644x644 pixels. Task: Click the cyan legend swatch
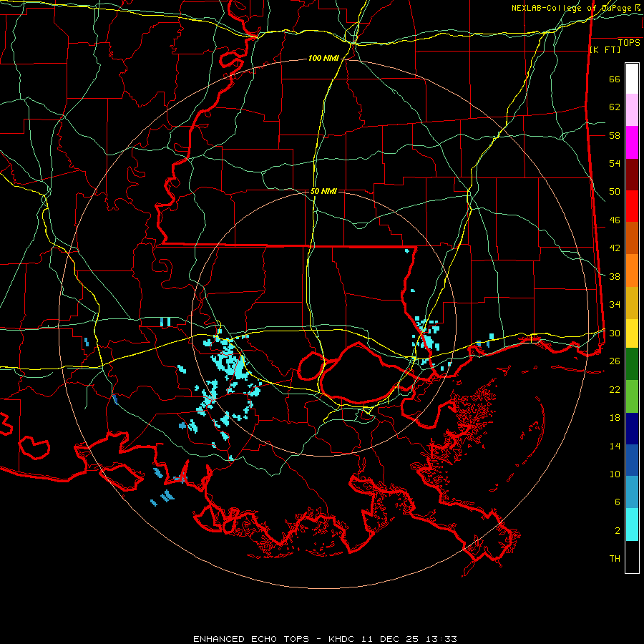pos(632,525)
